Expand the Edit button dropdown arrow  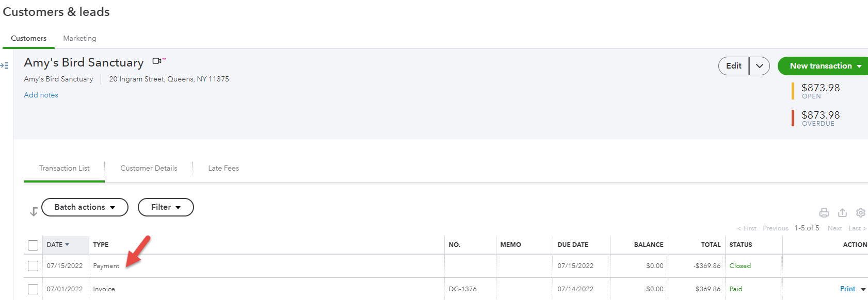point(759,66)
